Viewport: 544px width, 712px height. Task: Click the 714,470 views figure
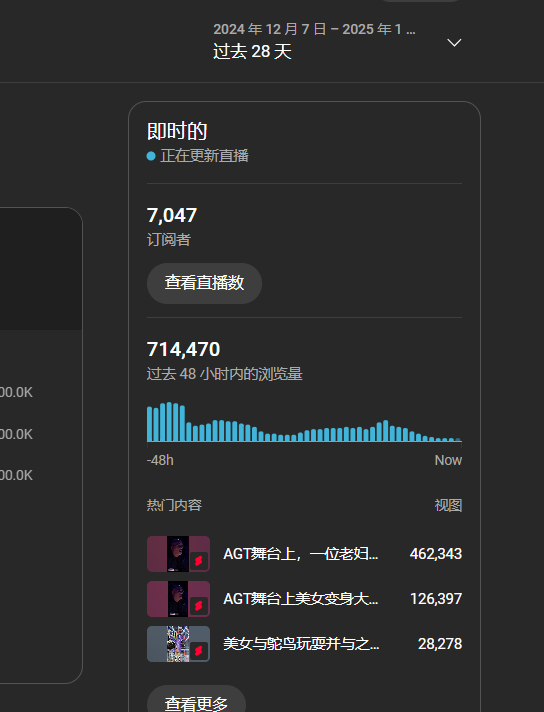[x=183, y=349]
